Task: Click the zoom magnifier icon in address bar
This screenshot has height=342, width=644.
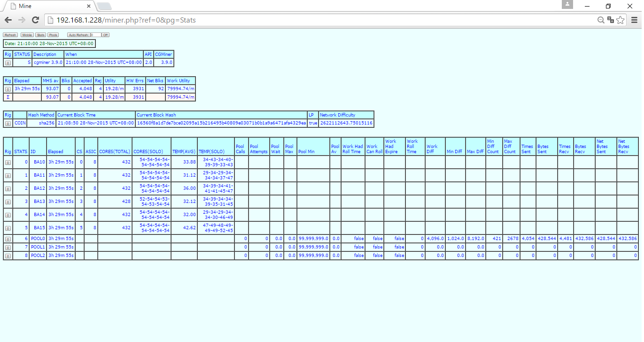Action: [x=600, y=20]
